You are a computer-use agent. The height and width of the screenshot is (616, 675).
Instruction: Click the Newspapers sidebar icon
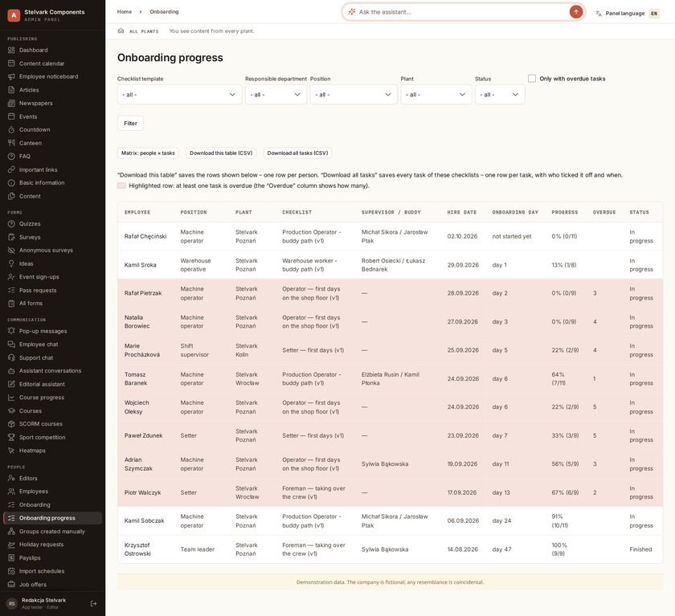(x=11, y=104)
